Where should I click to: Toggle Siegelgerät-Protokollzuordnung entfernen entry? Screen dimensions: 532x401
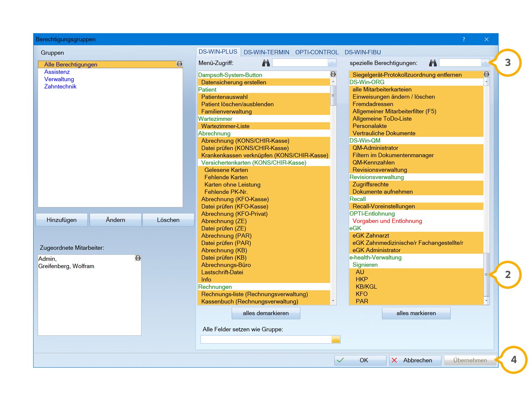[416, 75]
